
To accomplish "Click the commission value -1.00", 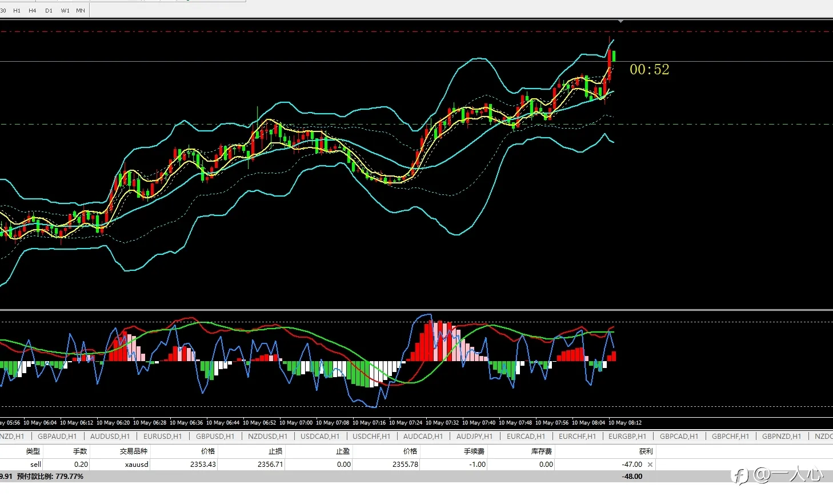I will 477,465.
